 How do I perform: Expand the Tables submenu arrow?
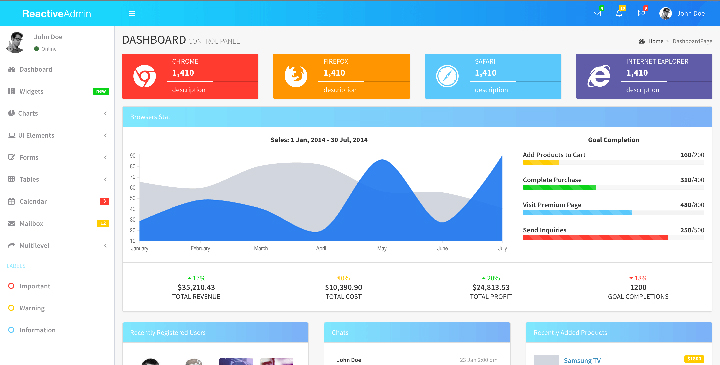point(105,180)
